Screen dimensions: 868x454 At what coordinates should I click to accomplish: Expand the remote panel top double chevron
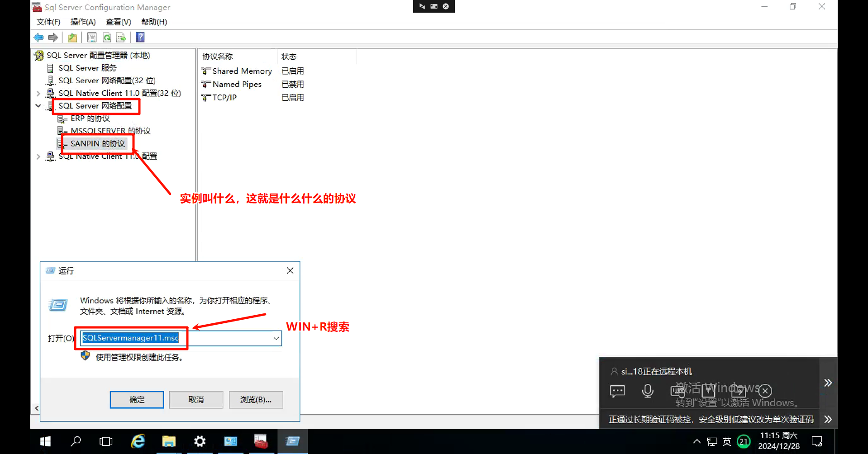pyautogui.click(x=828, y=383)
